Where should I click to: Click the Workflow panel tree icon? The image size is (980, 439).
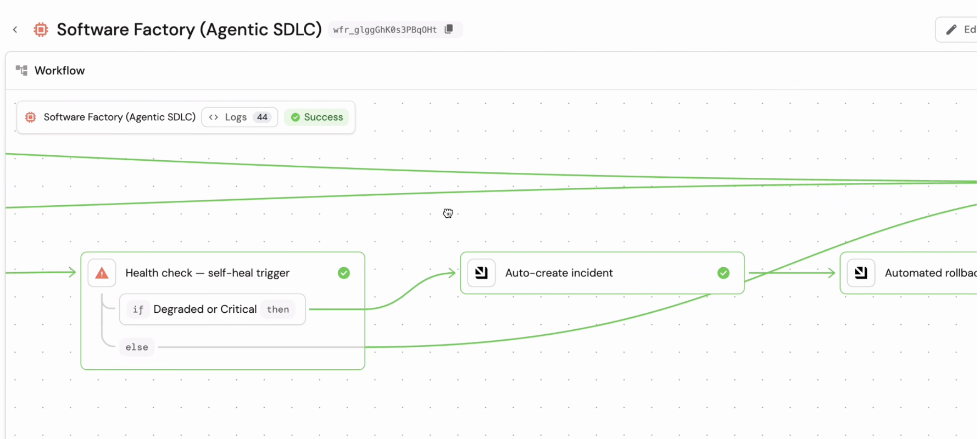[x=21, y=70]
